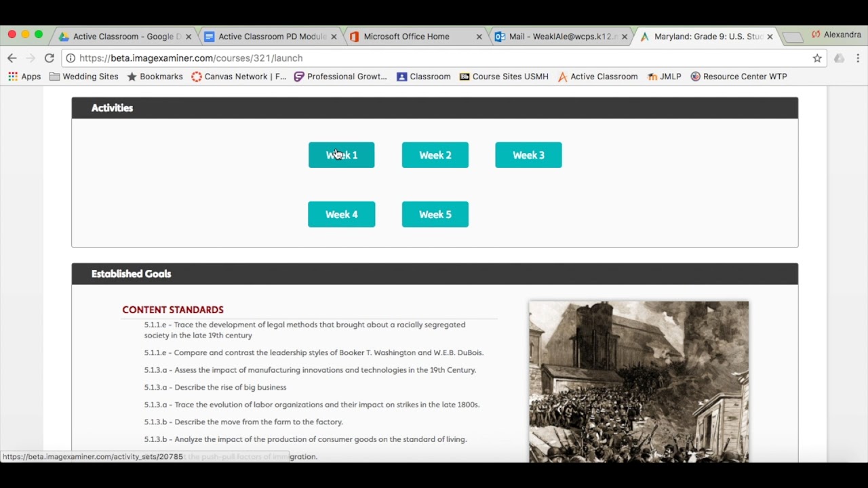Click the Activities section header
Image resolution: width=868 pixels, height=488 pixels.
coord(435,108)
